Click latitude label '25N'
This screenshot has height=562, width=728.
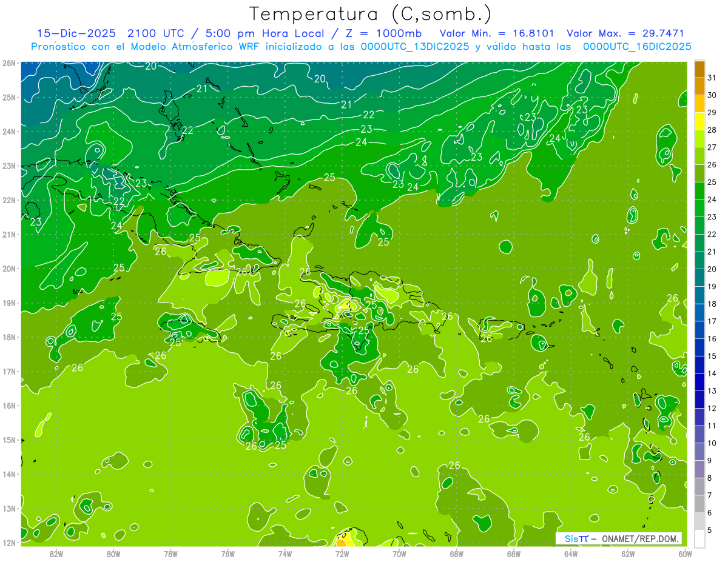coord(9,98)
